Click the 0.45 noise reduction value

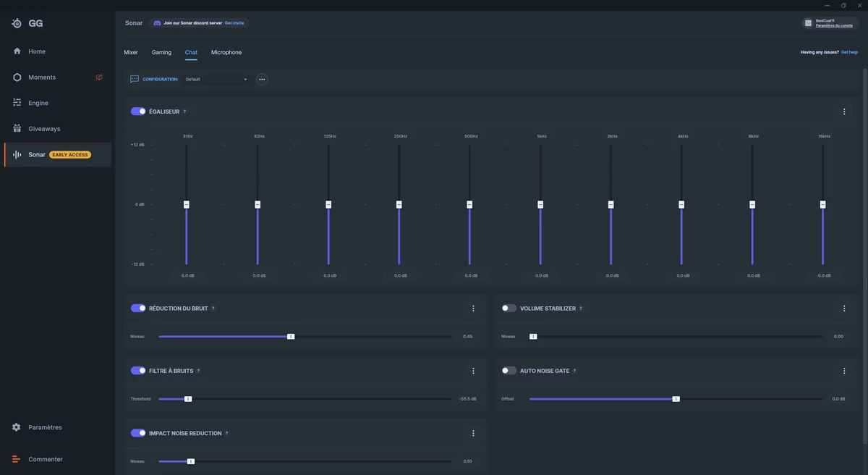(468, 337)
